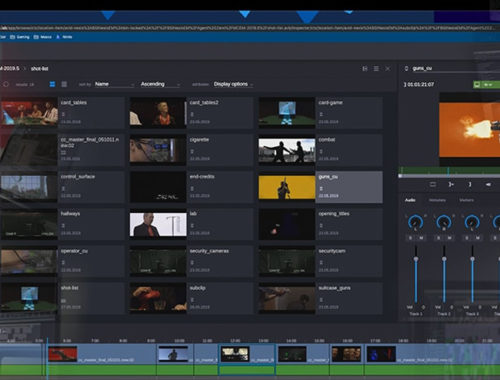The image size is (500, 380).
Task: Click the refresh results circle icon
Action: click(x=6, y=84)
